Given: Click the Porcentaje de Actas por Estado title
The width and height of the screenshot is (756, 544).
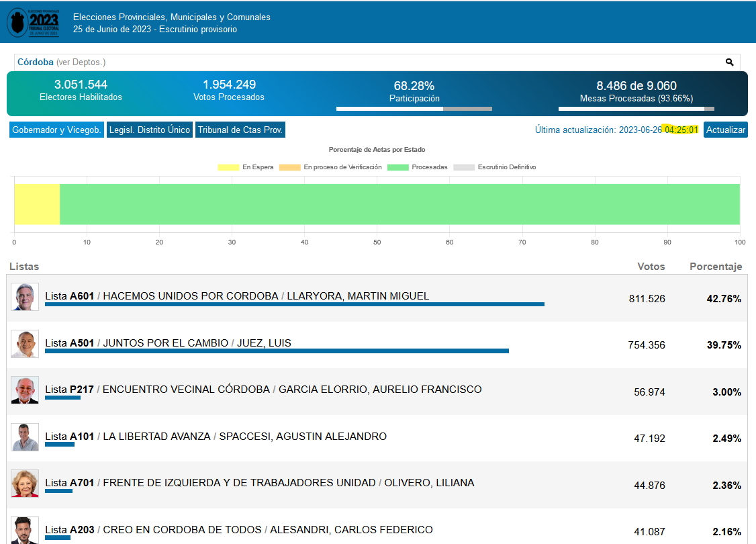Looking at the screenshot, I should pyautogui.click(x=377, y=150).
